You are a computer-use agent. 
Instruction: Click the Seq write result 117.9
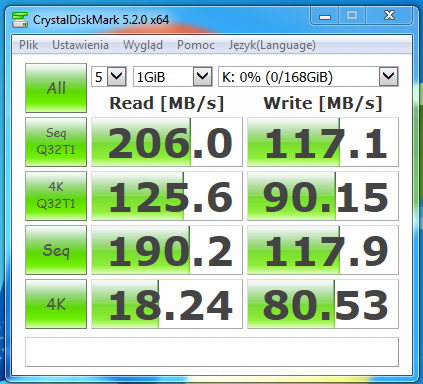pos(323,250)
